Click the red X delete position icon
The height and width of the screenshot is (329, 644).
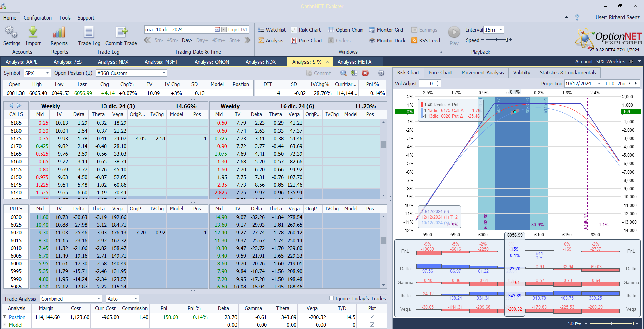click(x=365, y=73)
